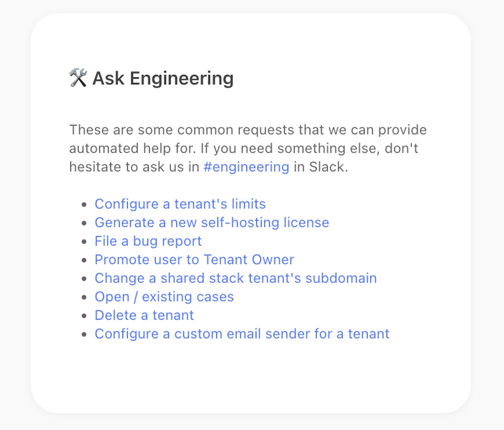Click the Ask Engineering heading
504x430 pixels.
click(163, 79)
